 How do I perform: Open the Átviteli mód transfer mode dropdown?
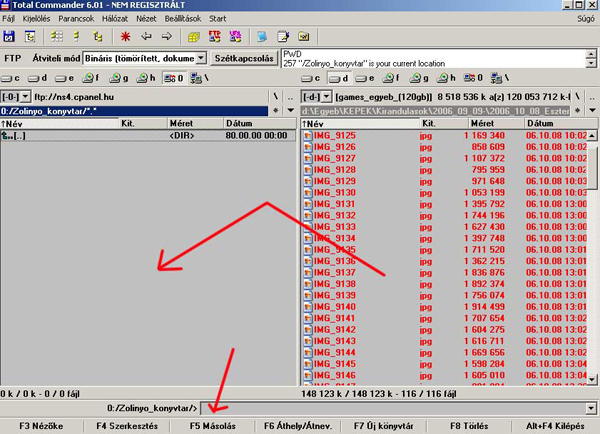[201, 58]
